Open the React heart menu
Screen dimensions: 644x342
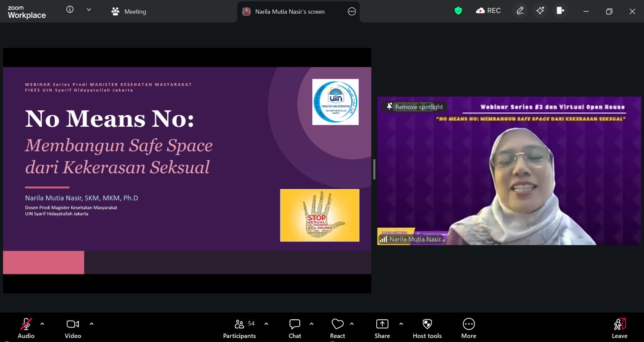(x=337, y=328)
